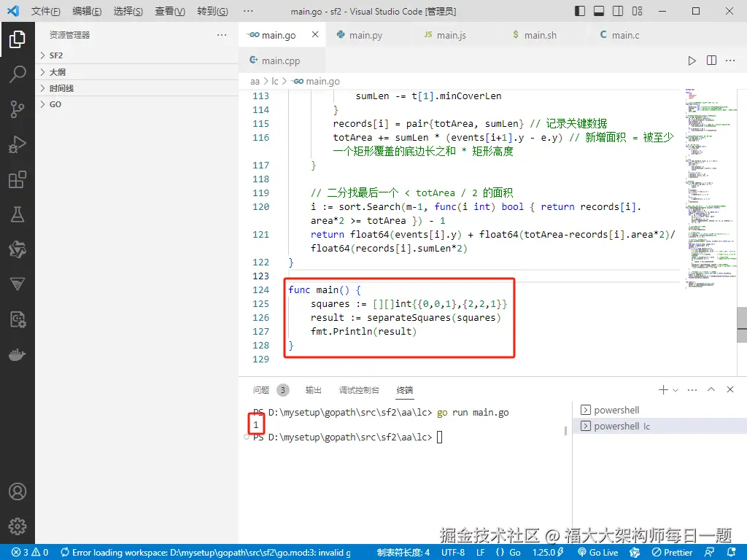Screen dimensions: 747x560
Task: Open the 编辑(E) menu
Action: click(x=88, y=11)
